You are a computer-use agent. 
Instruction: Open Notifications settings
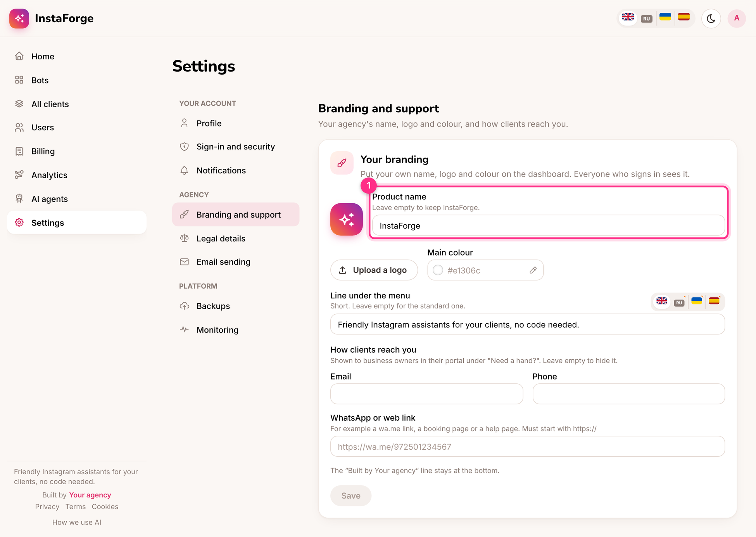pyautogui.click(x=236, y=170)
